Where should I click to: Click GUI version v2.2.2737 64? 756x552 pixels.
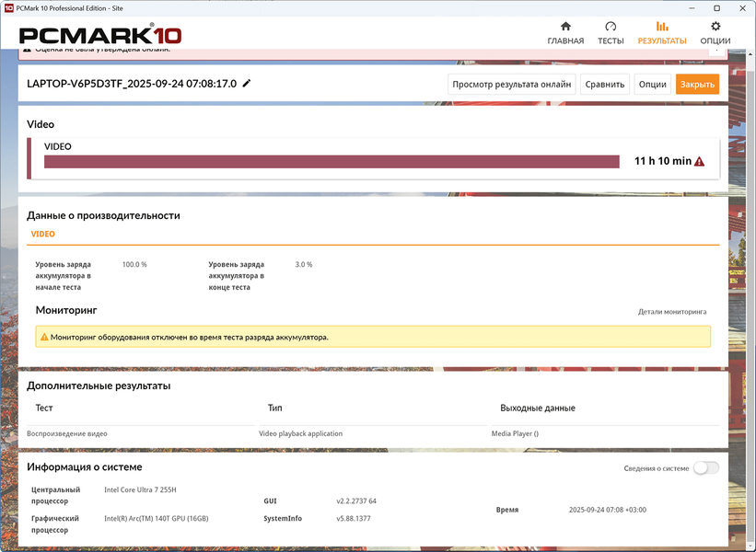coord(356,501)
